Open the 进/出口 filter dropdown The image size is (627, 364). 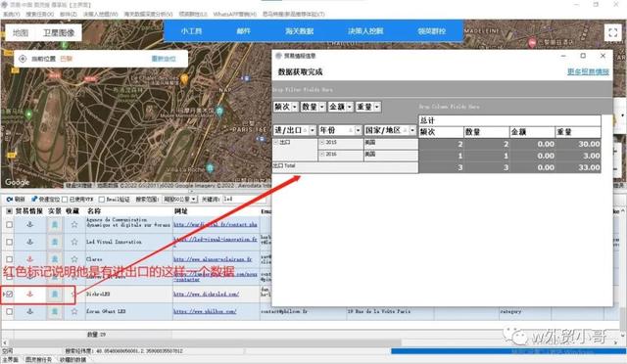click(x=313, y=130)
